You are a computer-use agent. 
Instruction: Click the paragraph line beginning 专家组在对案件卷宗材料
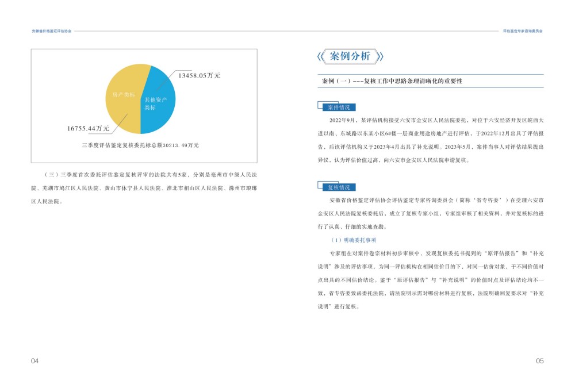coord(436,253)
